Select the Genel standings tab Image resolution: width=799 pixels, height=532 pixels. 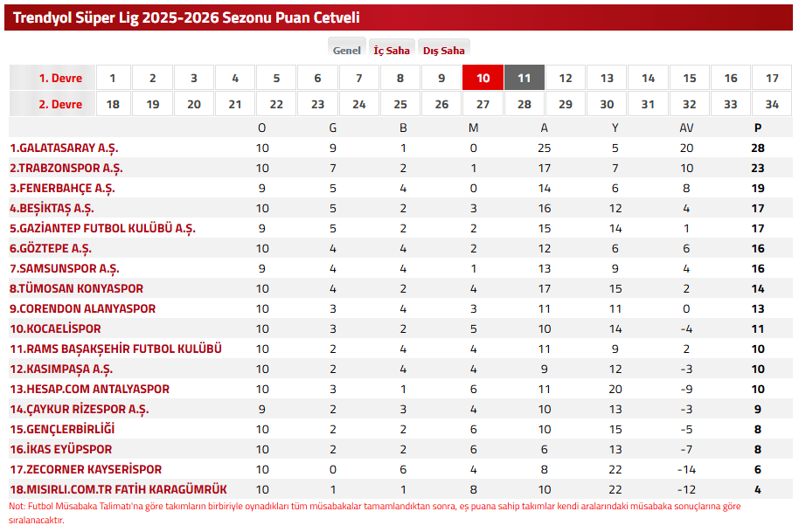[347, 51]
